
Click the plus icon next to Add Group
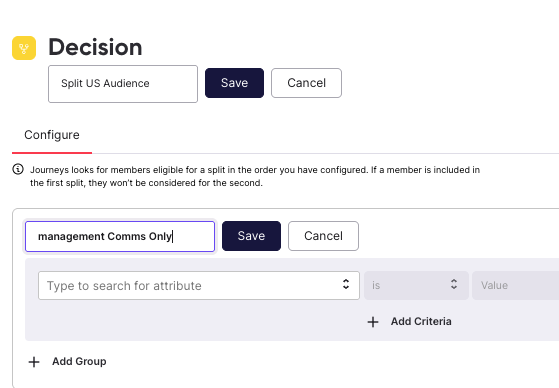tap(34, 362)
